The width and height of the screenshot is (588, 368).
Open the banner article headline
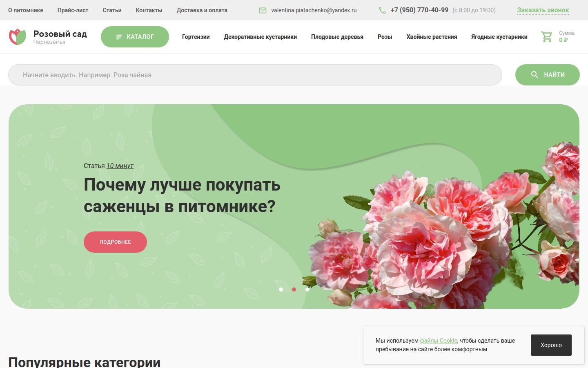[182, 195]
